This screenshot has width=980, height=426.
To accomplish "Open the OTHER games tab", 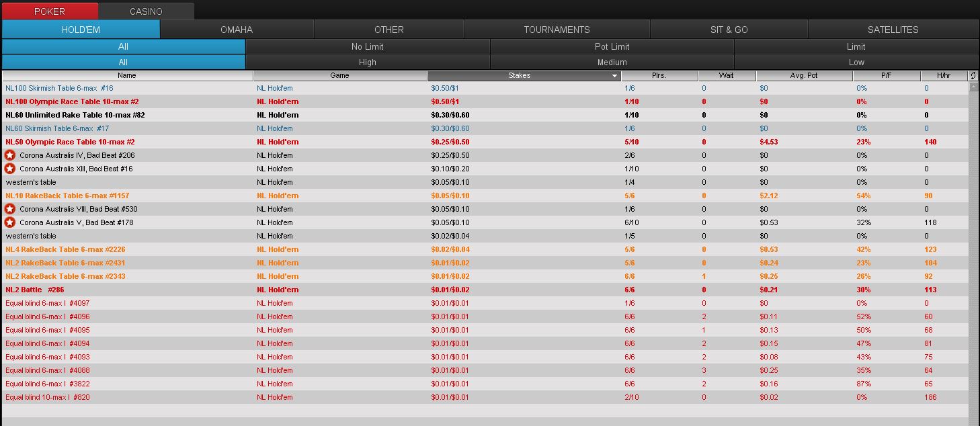I will tap(389, 30).
